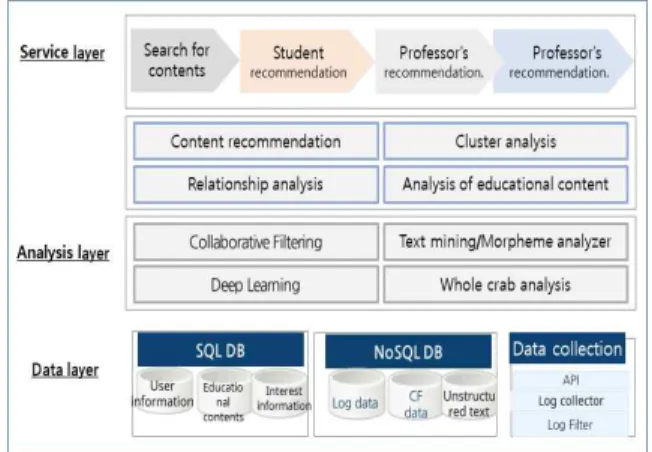The height and width of the screenshot is (452, 652).
Task: Select the NoSQL DB header
Action: [408, 352]
